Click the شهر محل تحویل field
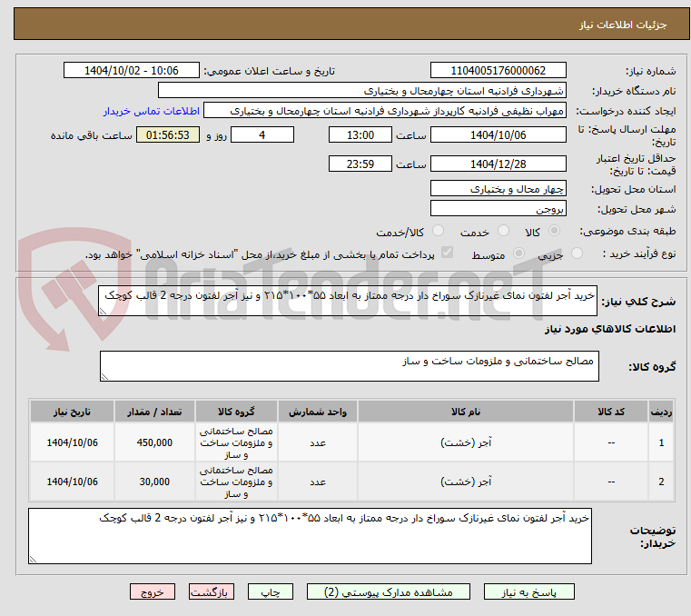This screenshot has height=616, width=691. tap(498, 208)
